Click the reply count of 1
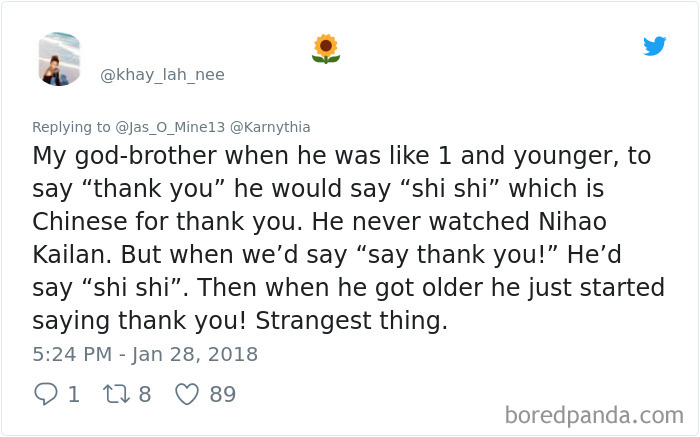Screen dimensions: 700x437 pos(73,394)
